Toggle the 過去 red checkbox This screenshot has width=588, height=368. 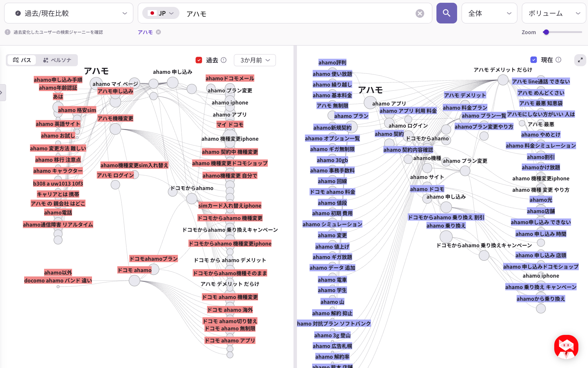click(199, 60)
